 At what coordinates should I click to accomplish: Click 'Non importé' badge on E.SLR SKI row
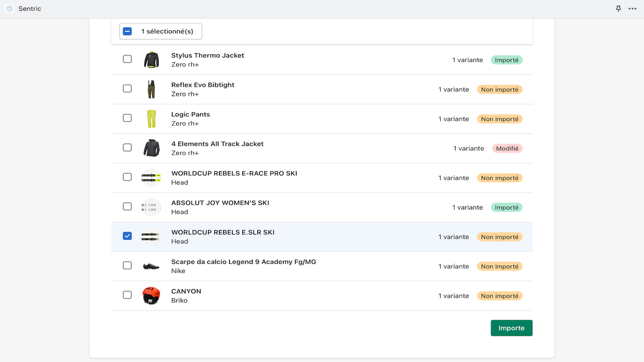(500, 237)
